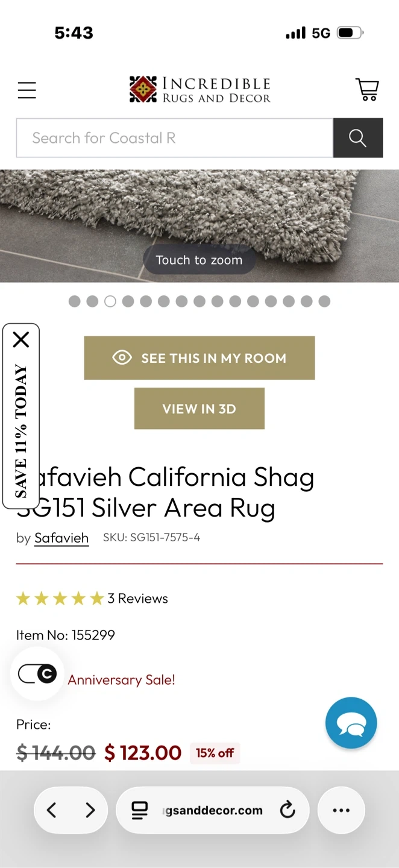399x868 pixels.
Task: Click See This In My Room button
Action: click(x=199, y=358)
